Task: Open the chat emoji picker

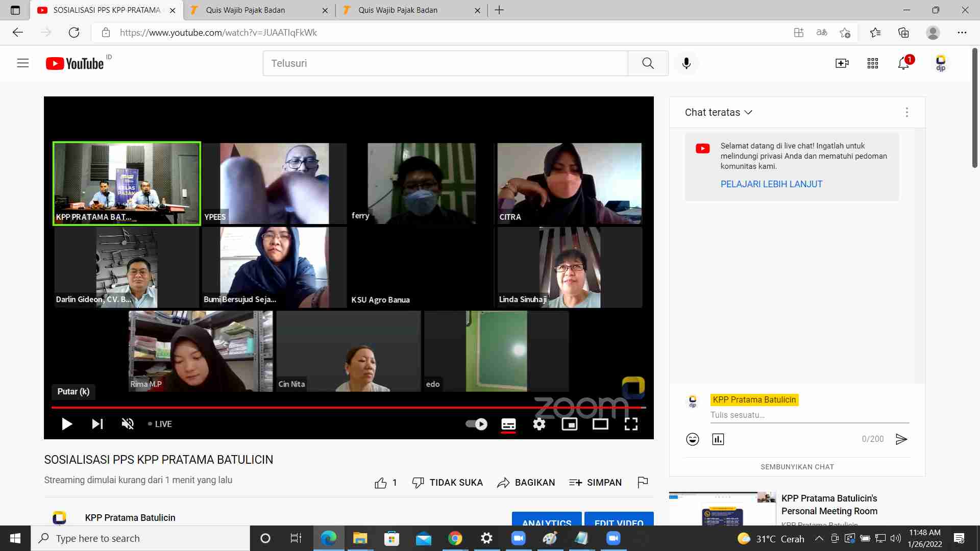Action: tap(693, 439)
